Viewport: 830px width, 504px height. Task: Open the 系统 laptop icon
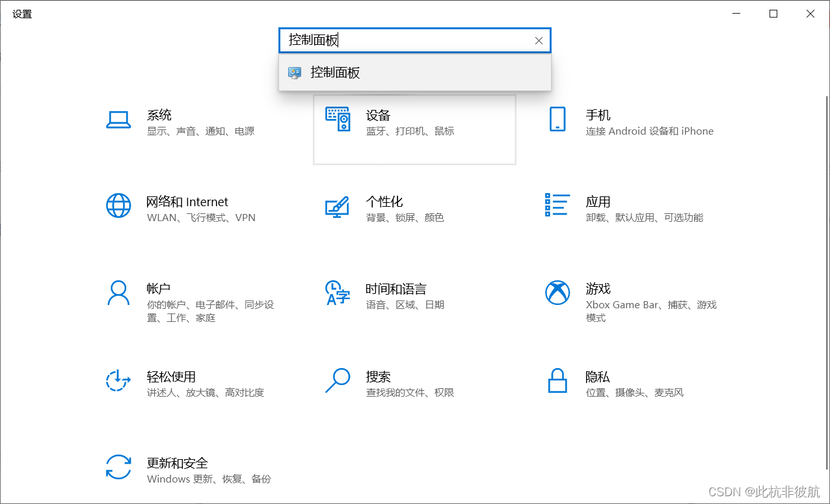pyautogui.click(x=118, y=120)
